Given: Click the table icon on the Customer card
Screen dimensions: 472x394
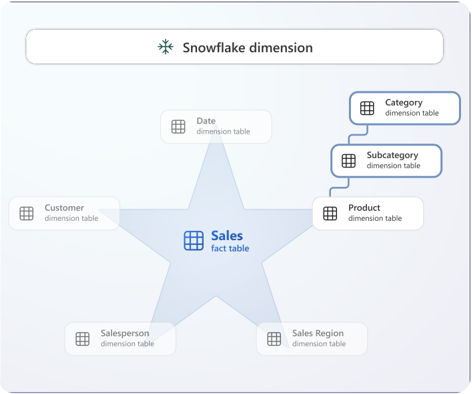Looking at the screenshot, I should pyautogui.click(x=26, y=213).
